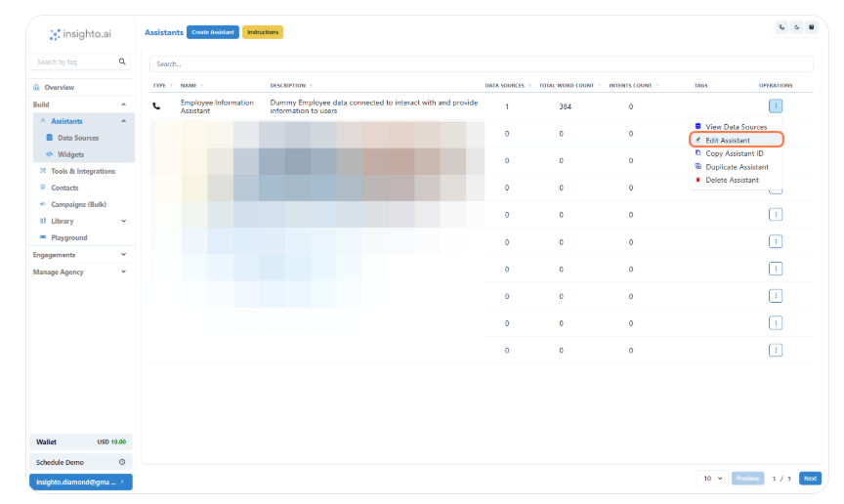Click the Widgets code icon in sidebar
Image resolution: width=844 pixels, height=504 pixels.
click(x=50, y=154)
